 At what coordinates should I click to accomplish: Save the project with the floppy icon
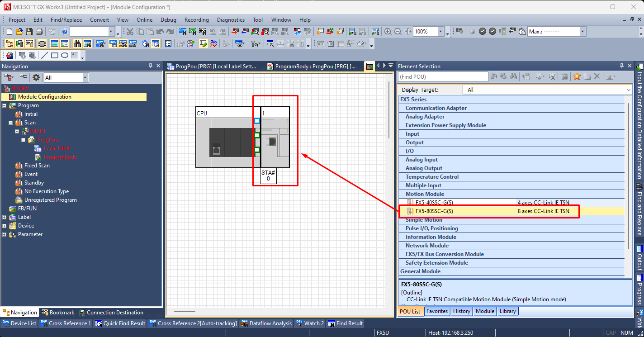pyautogui.click(x=29, y=32)
